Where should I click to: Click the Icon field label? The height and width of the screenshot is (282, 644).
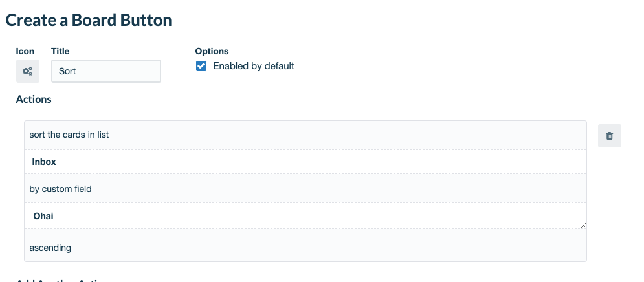(25, 51)
